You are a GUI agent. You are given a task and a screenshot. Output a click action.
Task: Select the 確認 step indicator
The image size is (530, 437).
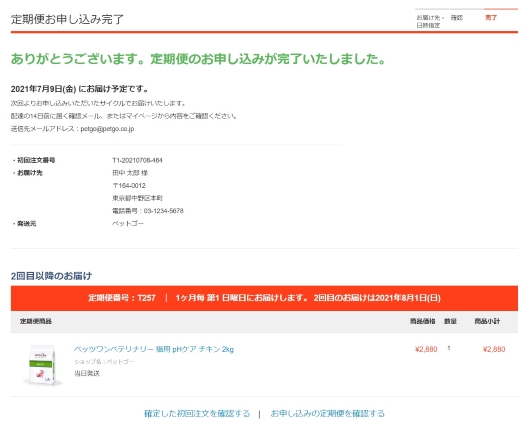tap(457, 18)
